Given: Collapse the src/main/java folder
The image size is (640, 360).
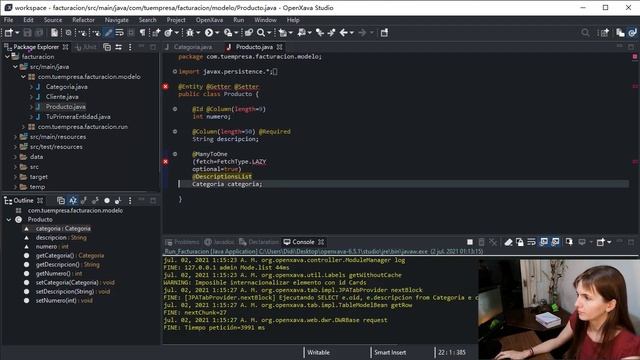Looking at the screenshot, I should click(16, 67).
